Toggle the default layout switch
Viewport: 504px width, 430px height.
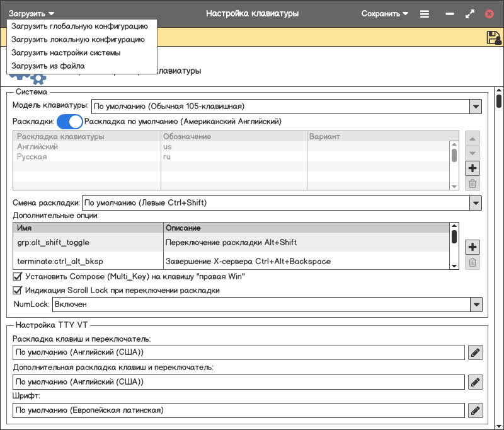click(x=69, y=121)
